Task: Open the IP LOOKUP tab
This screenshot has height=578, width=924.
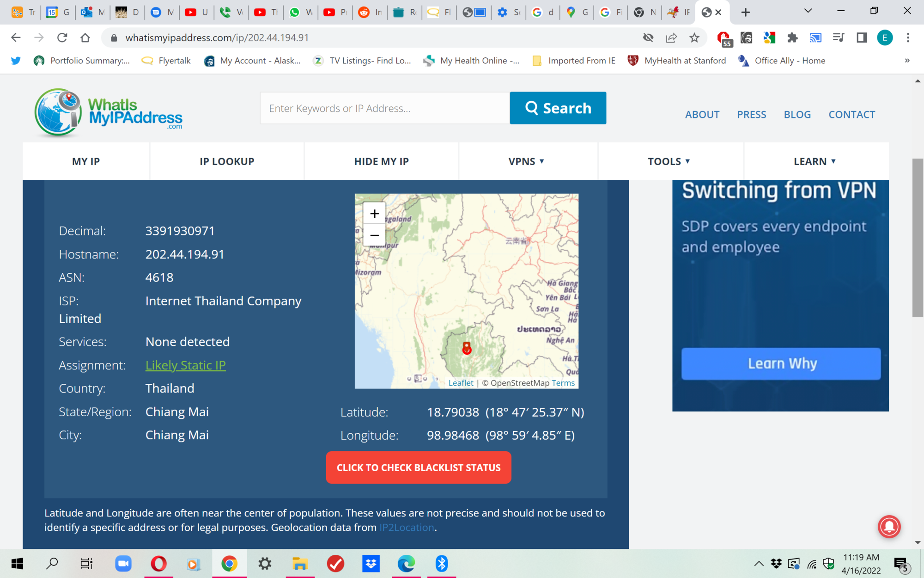Action: [227, 161]
